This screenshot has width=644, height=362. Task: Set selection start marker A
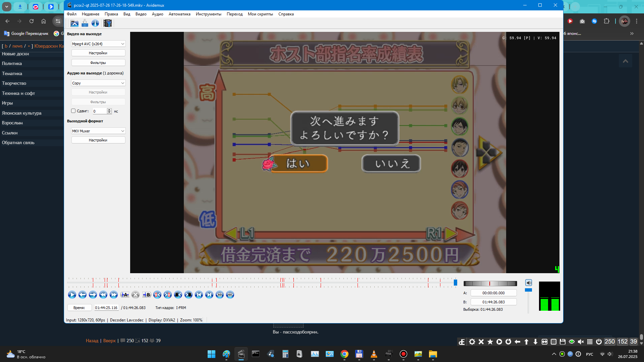(x=125, y=295)
